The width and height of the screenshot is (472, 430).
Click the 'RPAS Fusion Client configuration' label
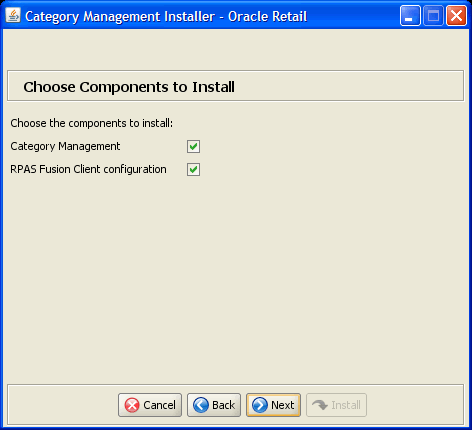click(88, 169)
